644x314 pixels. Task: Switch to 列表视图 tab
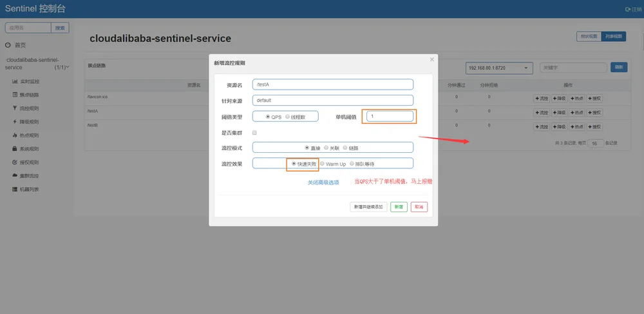tap(614, 37)
